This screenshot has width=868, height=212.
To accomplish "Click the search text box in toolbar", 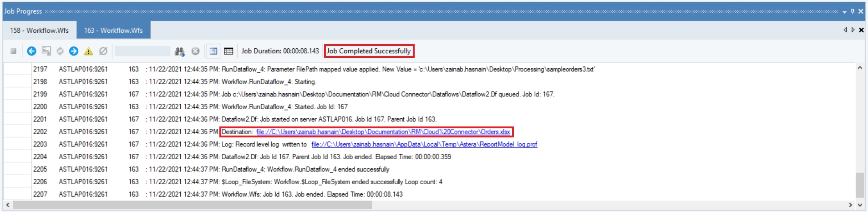I will pos(142,51).
